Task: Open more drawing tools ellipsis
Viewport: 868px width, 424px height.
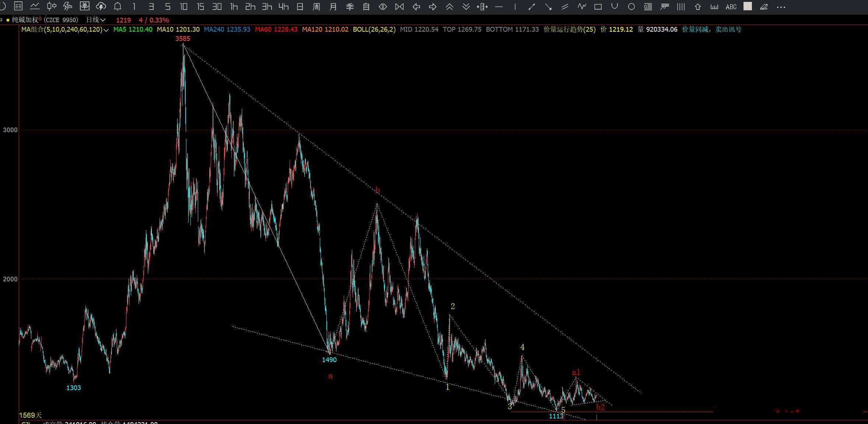Action: point(781,7)
